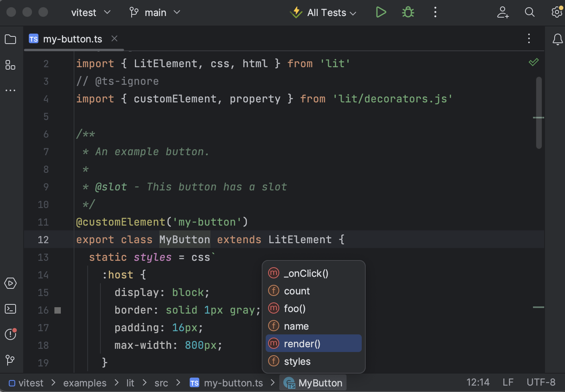
Task: Run the All Tests configuration
Action: click(x=381, y=12)
